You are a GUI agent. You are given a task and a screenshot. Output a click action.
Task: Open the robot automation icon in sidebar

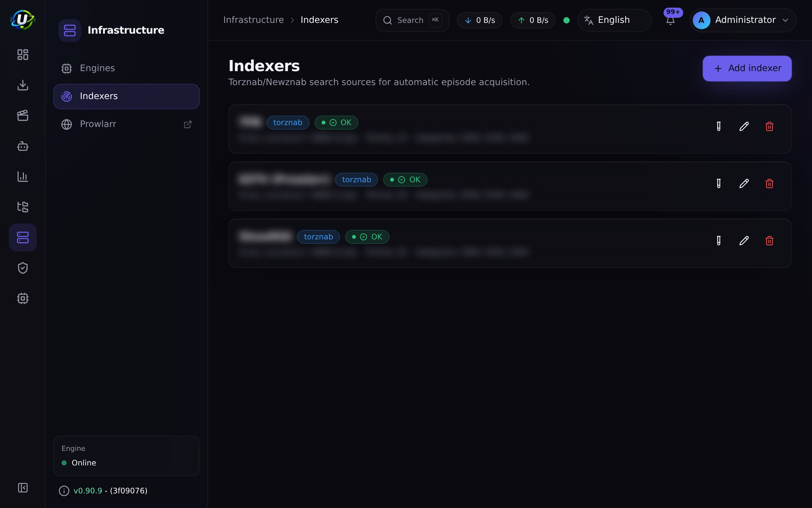[23, 146]
